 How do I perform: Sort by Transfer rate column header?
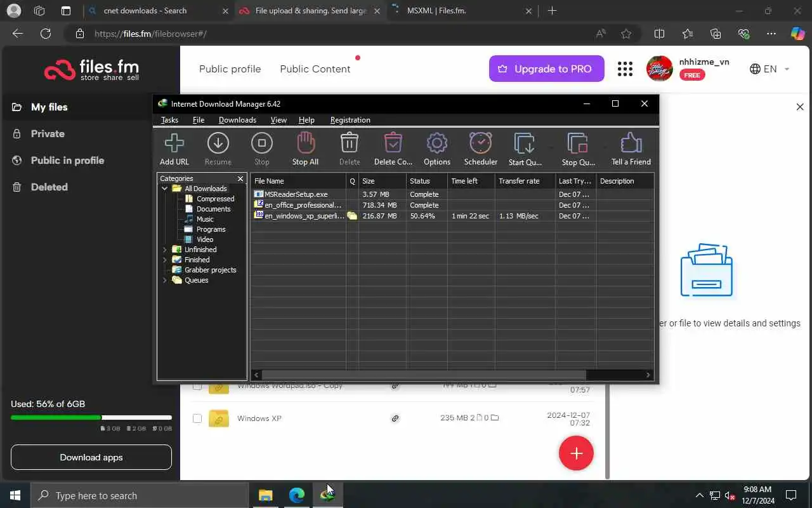pos(525,181)
